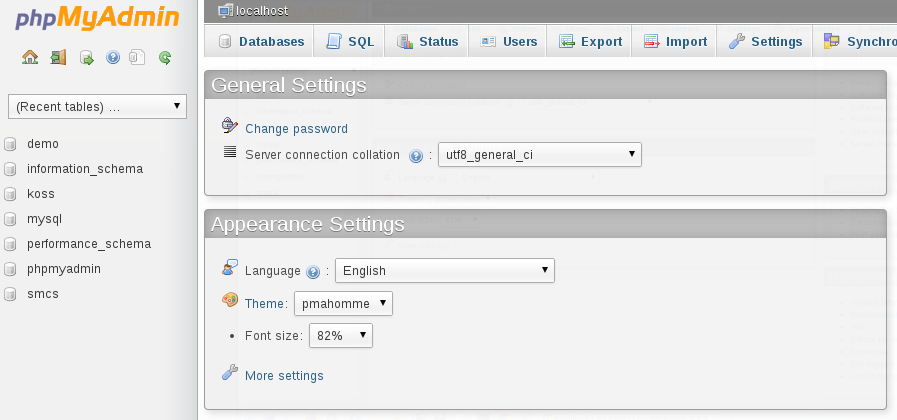Screen dimensions: 897x420
Task: Open the mysql database
Action: click(44, 219)
